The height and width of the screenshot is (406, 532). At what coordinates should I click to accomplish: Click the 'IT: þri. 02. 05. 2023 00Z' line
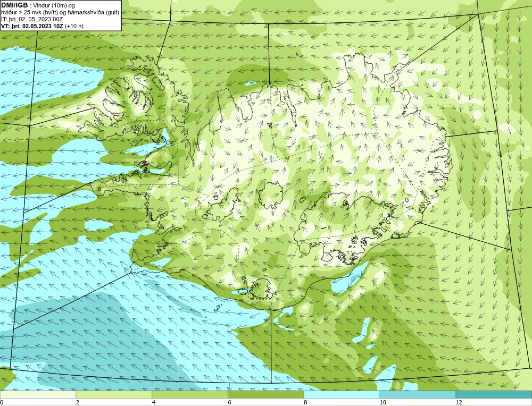[x=32, y=19]
